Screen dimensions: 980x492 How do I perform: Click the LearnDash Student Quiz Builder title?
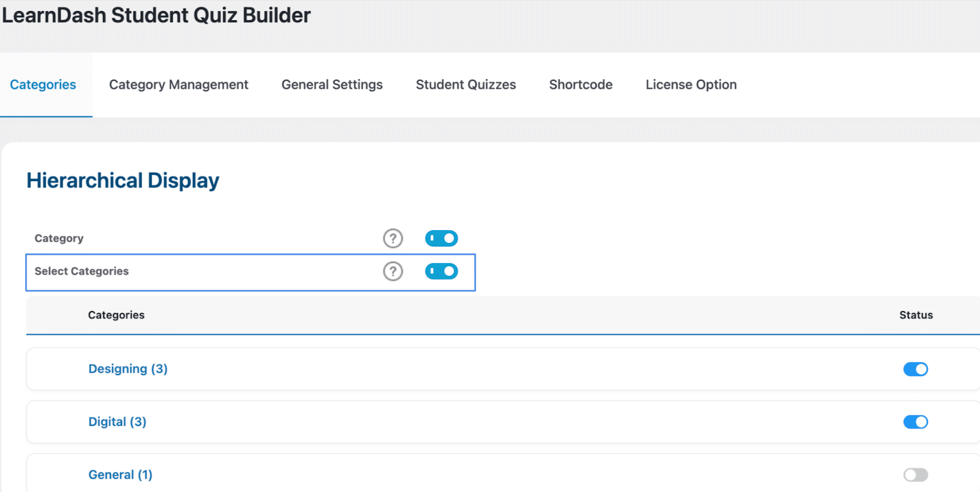point(156,15)
